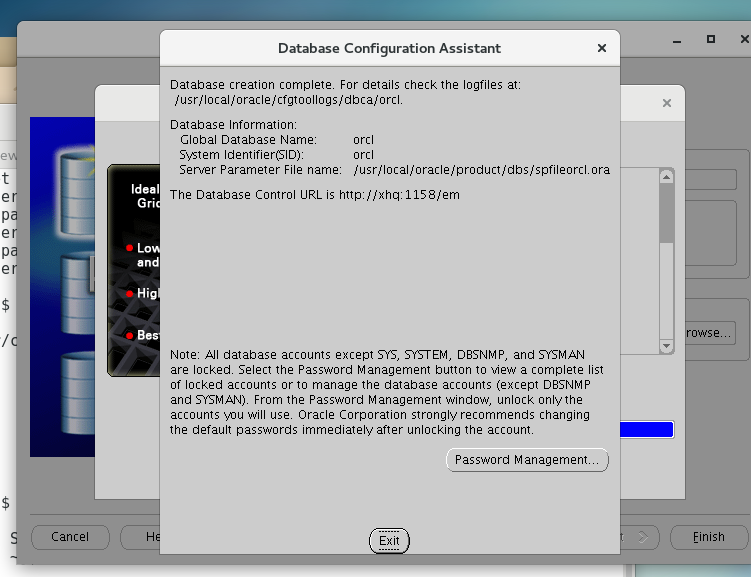
Task: Click Cancel in the background wizard window
Action: [x=70, y=537]
